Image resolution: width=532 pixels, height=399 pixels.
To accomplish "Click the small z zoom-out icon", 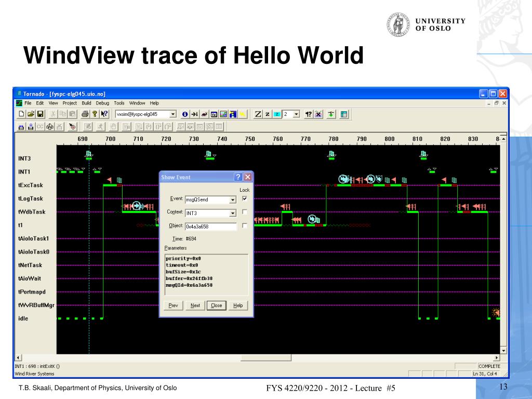I will pos(268,114).
